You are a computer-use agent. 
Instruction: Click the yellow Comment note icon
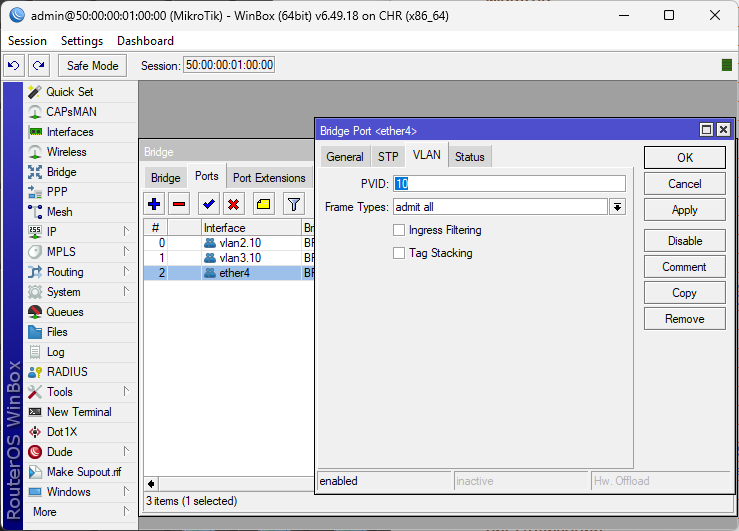[x=264, y=204]
